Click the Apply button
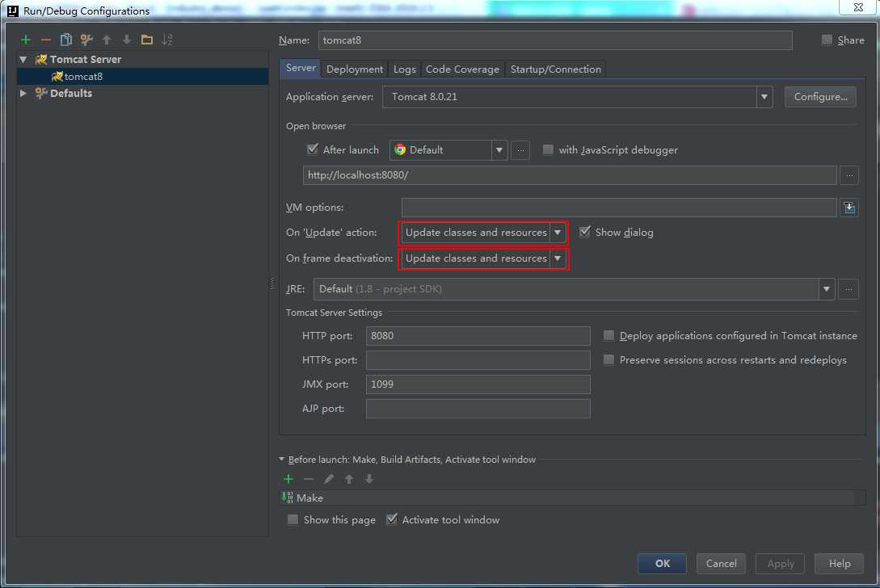This screenshot has width=880, height=588. [x=780, y=563]
